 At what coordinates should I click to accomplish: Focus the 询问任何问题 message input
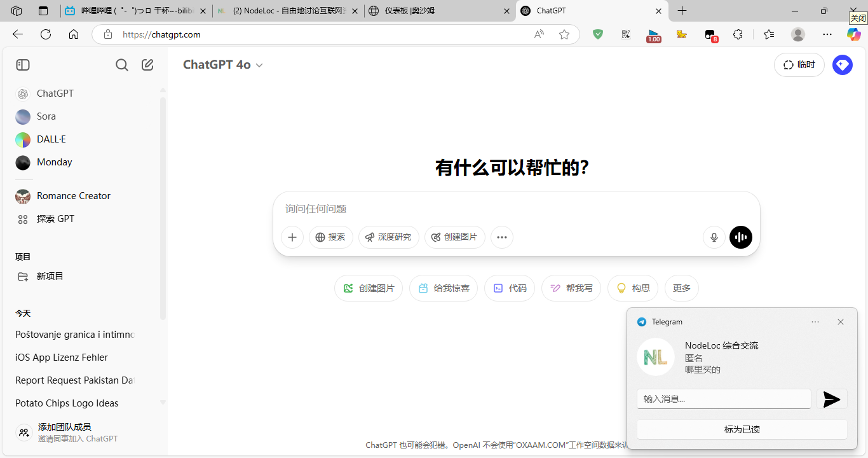(516, 209)
